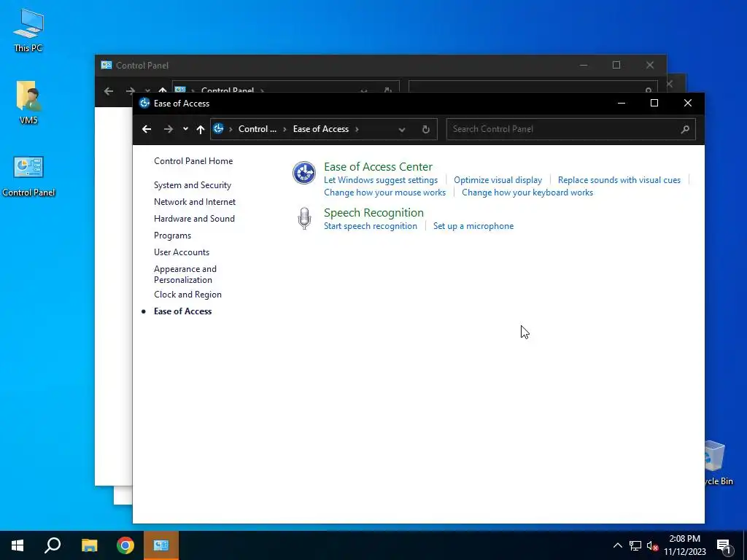Open Hardware and Sound category
This screenshot has height=560, width=747.
click(194, 219)
